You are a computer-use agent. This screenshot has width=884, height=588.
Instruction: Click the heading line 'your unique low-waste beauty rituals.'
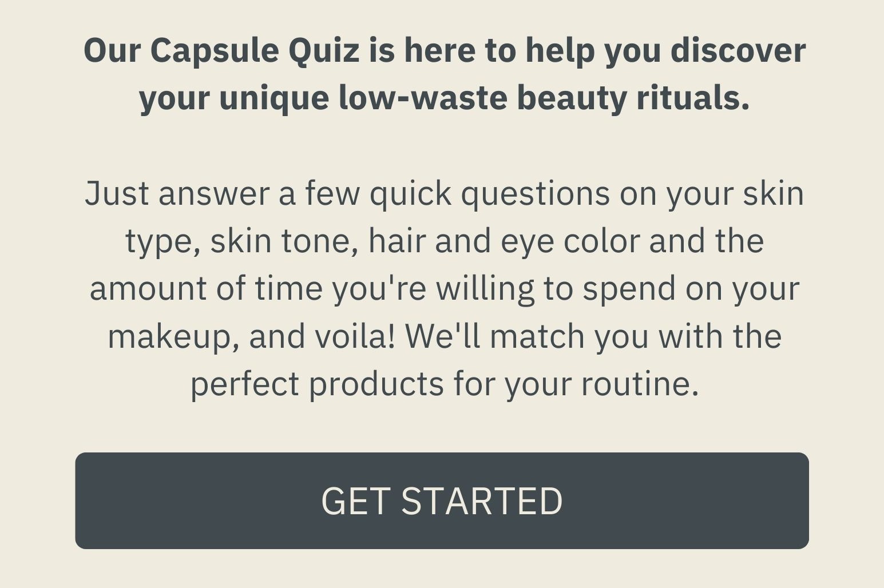pos(445,98)
